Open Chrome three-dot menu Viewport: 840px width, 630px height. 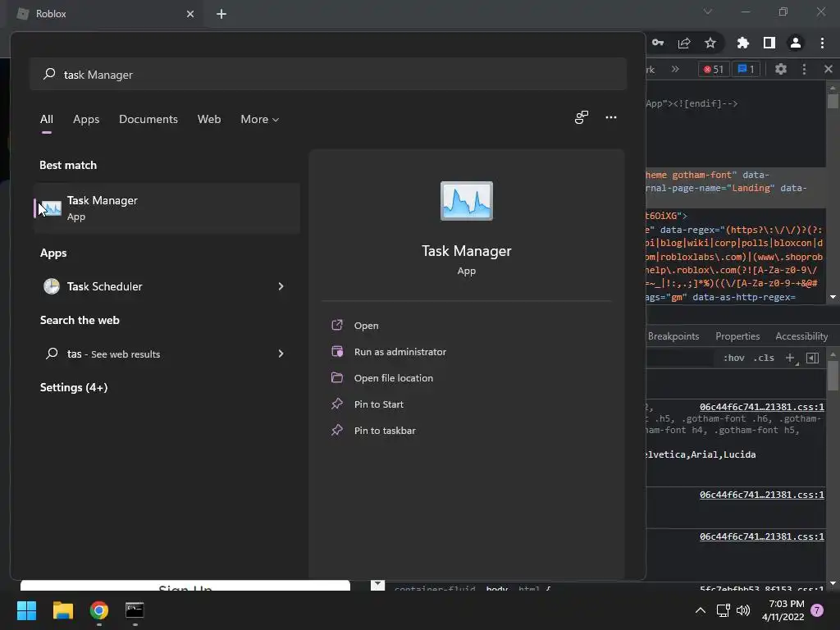tap(822, 43)
